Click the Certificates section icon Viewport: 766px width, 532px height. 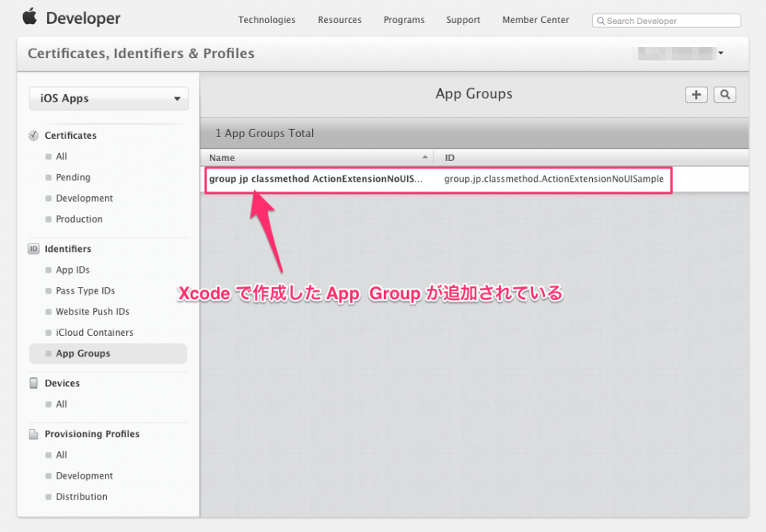coord(34,136)
